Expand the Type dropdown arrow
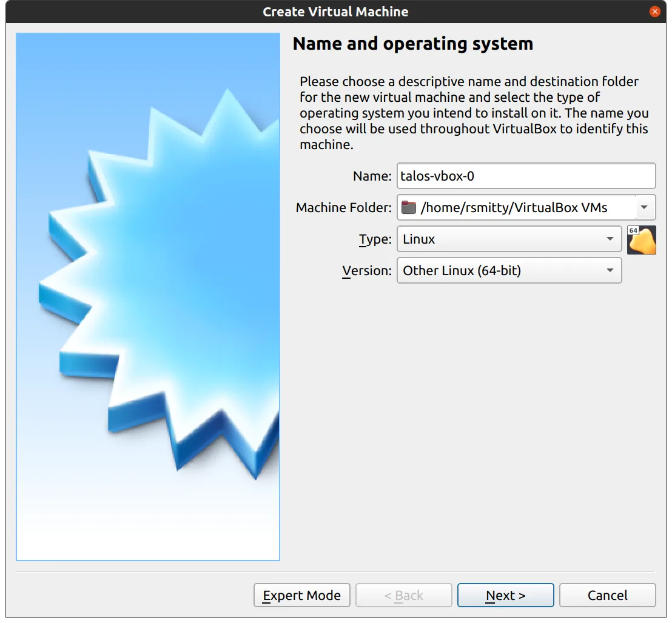Screen dimensions: 672x623 pos(610,239)
